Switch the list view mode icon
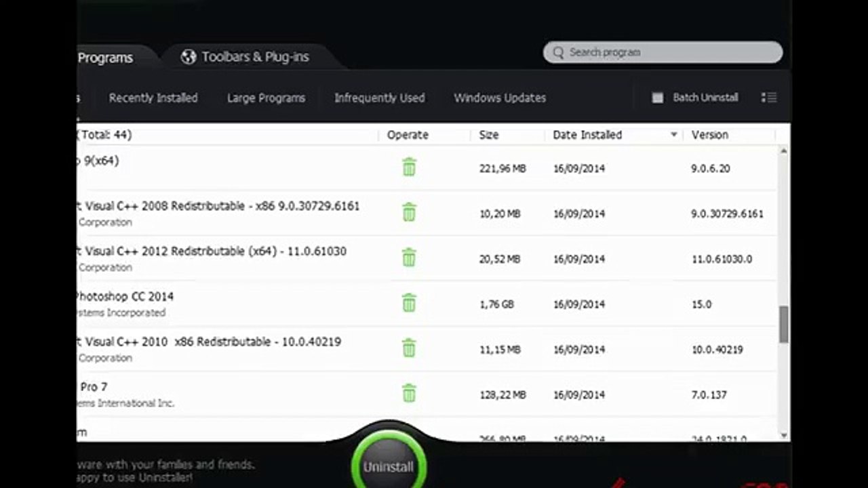The image size is (868, 488). [x=769, y=98]
